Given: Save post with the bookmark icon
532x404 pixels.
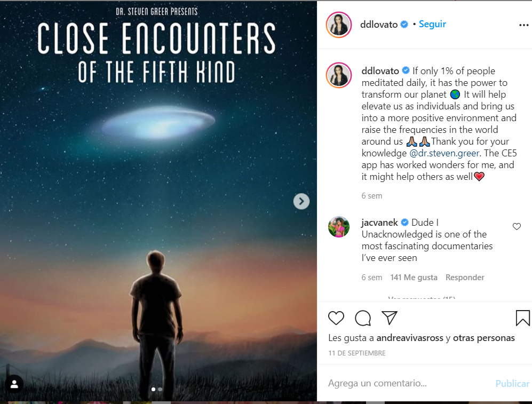Looking at the screenshot, I should coord(522,318).
